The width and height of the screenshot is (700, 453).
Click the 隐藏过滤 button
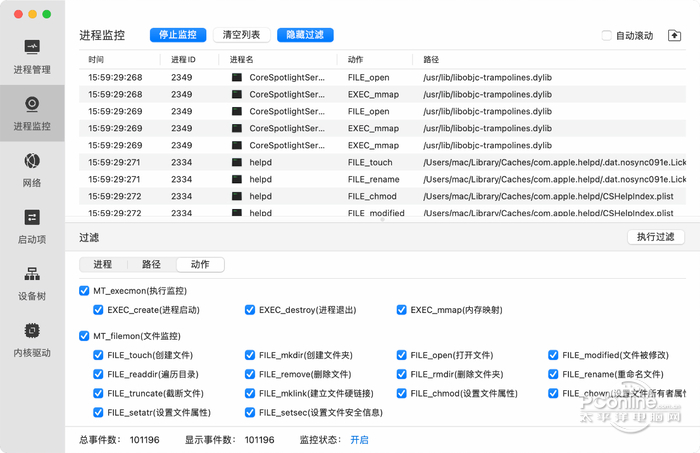point(305,35)
